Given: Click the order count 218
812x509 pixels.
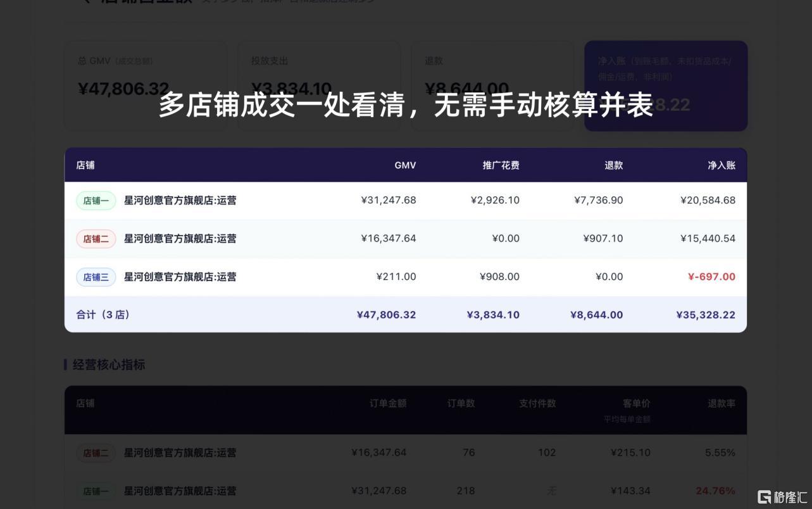Looking at the screenshot, I should (465, 491).
